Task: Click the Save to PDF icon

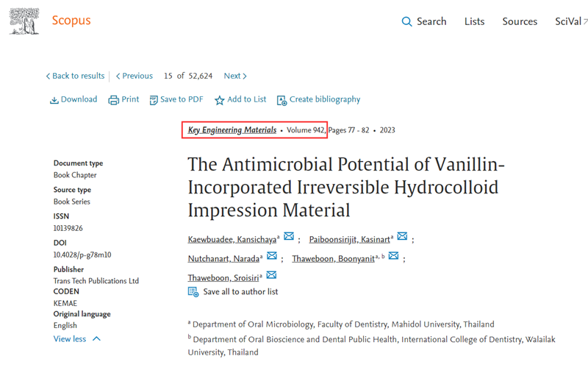Action: click(x=154, y=100)
